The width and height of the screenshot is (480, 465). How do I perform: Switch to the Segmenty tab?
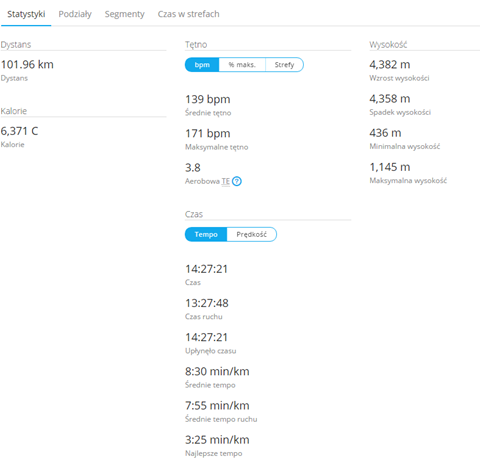[x=125, y=14]
